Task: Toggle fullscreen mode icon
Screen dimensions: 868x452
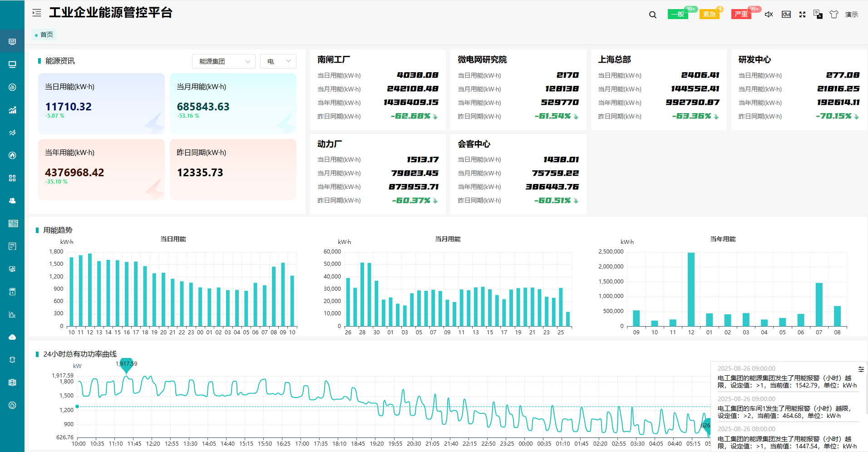Action: (x=802, y=15)
